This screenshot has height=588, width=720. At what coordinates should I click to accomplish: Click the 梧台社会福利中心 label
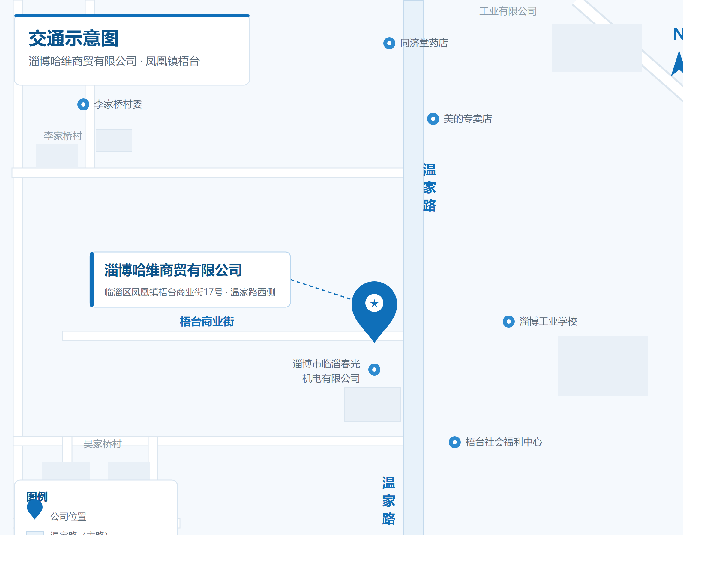coord(504,442)
